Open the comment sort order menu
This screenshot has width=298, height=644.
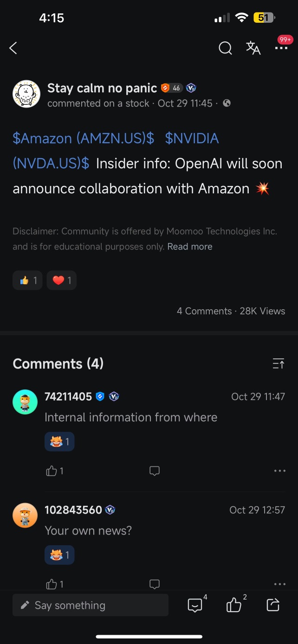(278, 364)
